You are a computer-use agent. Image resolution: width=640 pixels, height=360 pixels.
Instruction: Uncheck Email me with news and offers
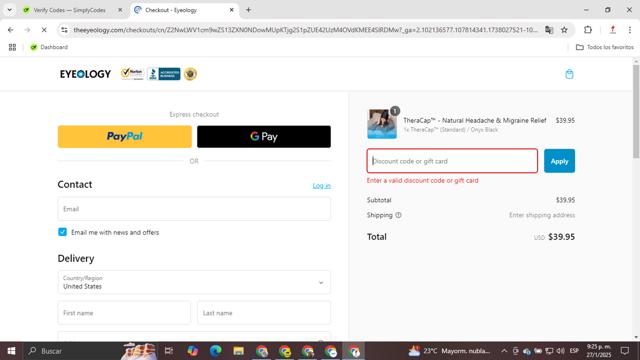62,232
